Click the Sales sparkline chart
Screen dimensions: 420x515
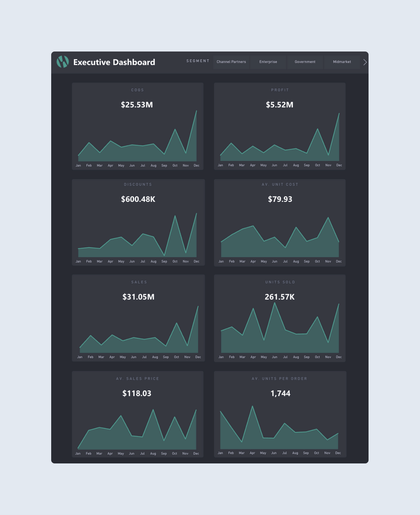(x=138, y=334)
